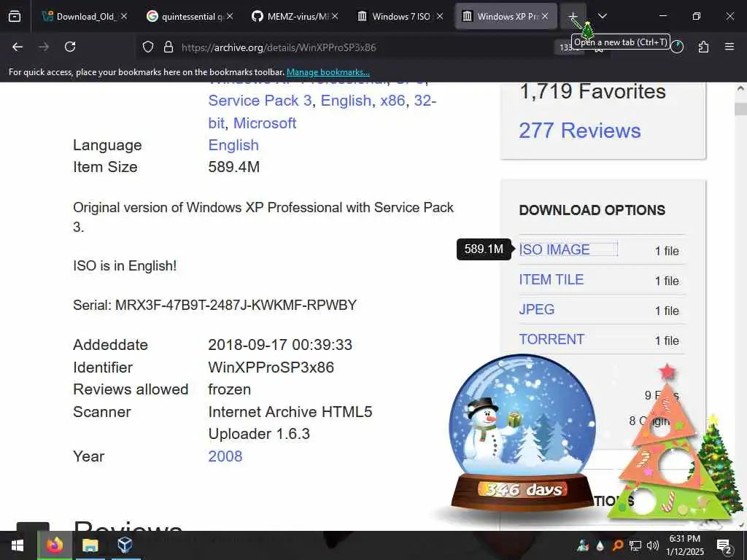Screen dimensions: 747x560
Task: Open the tracking protection shield icon
Action: click(x=148, y=47)
